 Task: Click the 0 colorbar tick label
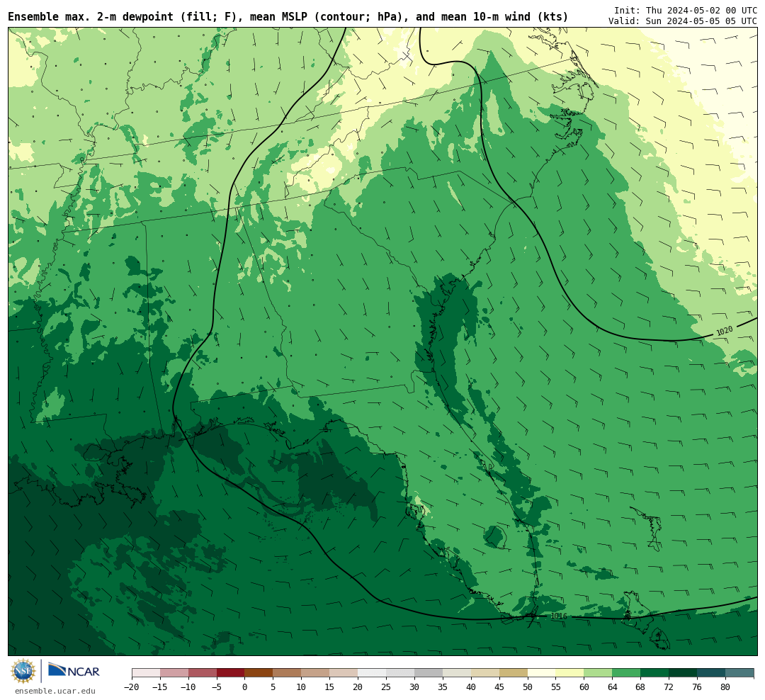tap(245, 687)
